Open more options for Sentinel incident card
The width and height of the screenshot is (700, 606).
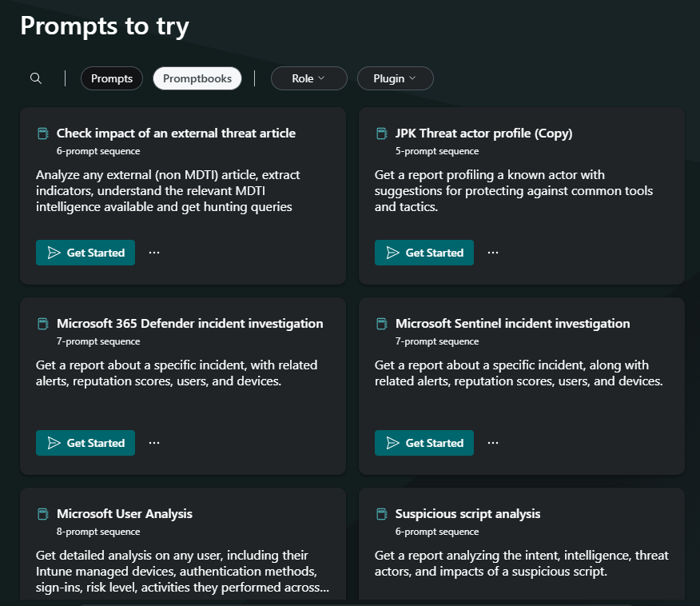[493, 443]
